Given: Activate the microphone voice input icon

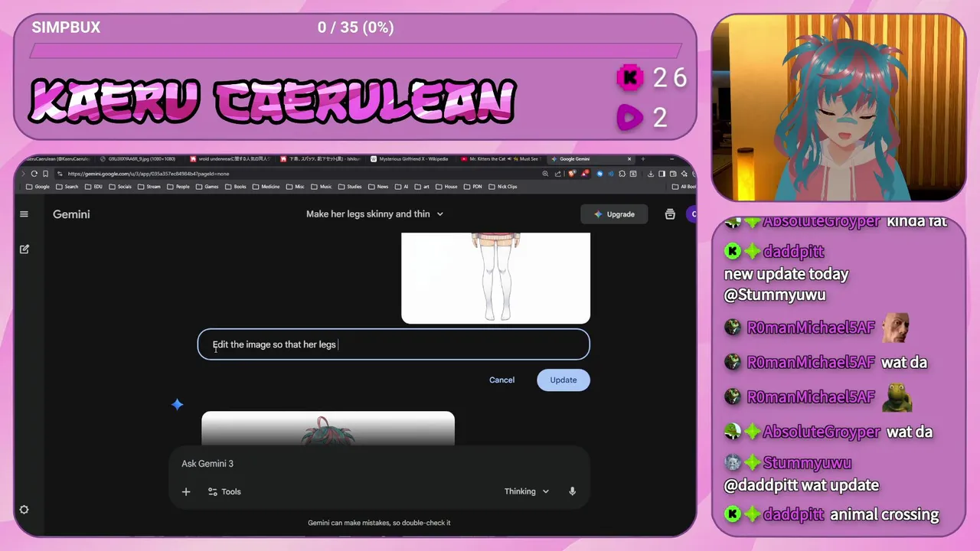Looking at the screenshot, I should click(x=572, y=491).
